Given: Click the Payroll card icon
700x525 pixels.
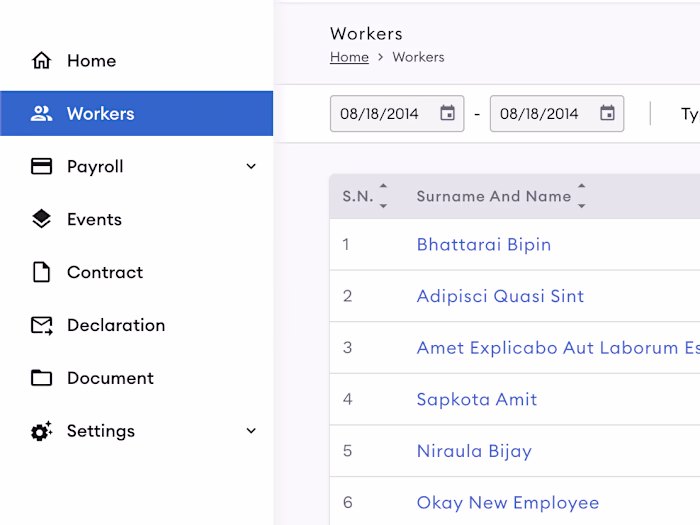Looking at the screenshot, I should [x=42, y=166].
